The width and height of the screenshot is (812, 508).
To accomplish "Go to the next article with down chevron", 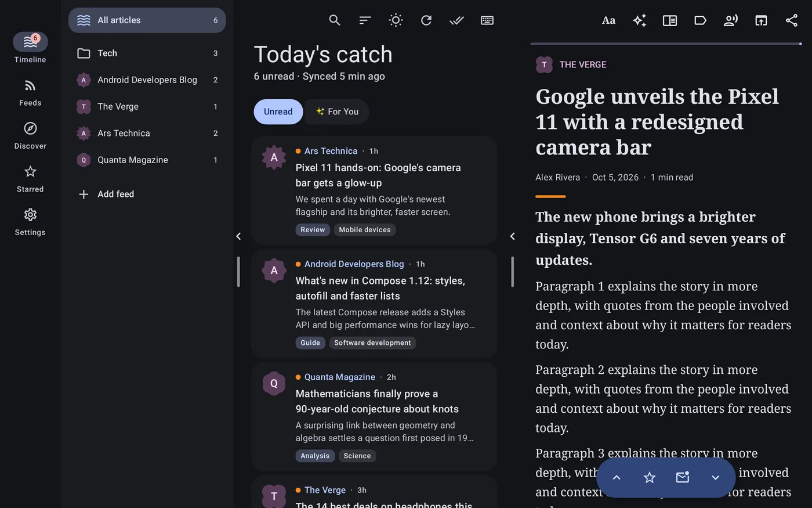I will (715, 477).
